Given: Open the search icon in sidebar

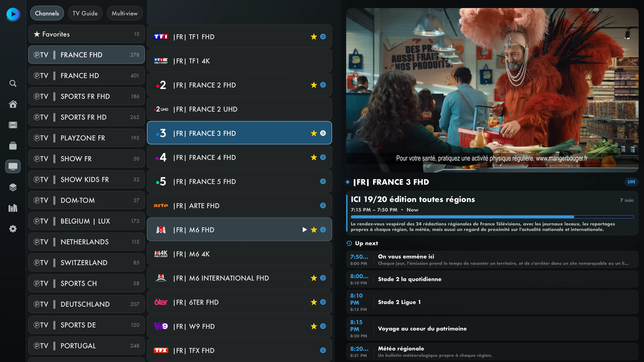Looking at the screenshot, I should 13,83.
